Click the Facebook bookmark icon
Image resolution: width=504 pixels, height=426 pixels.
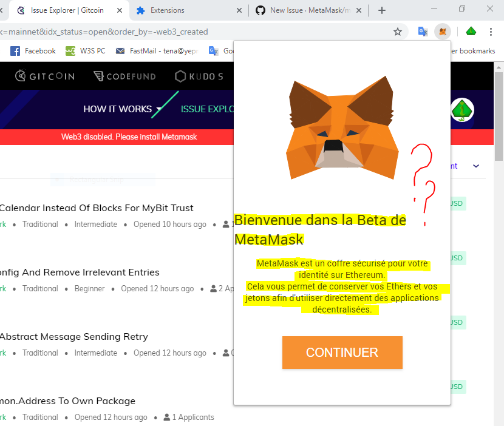click(x=15, y=51)
